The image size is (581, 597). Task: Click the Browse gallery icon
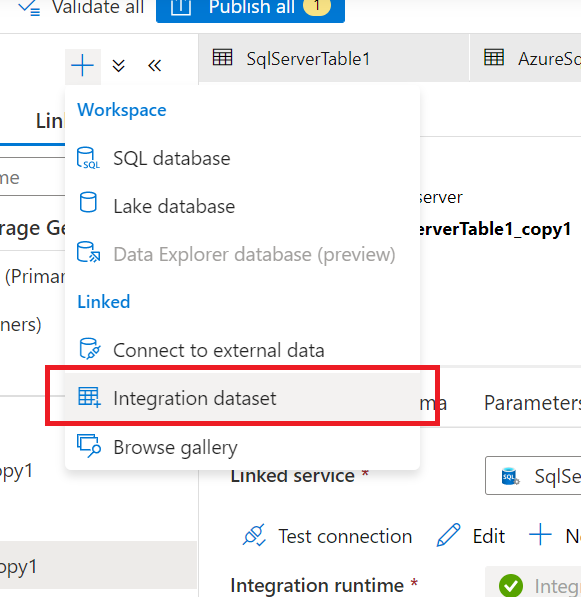[x=89, y=446]
